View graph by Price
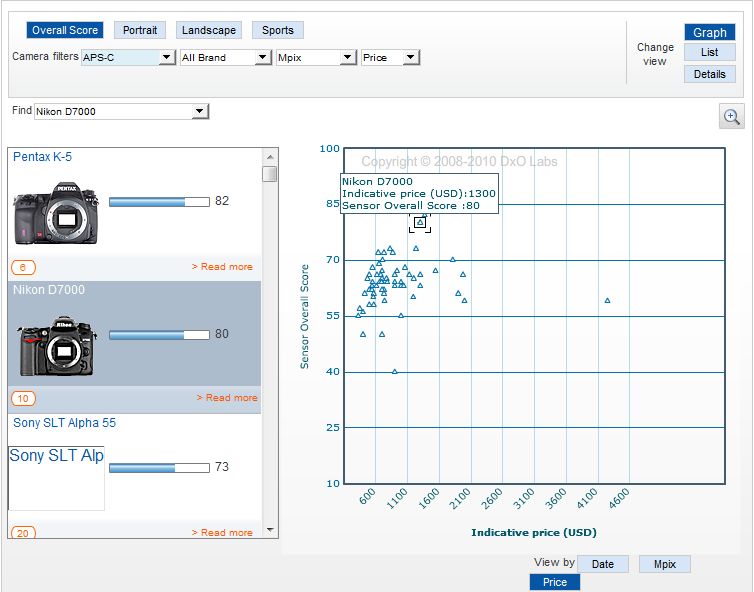 [x=555, y=582]
